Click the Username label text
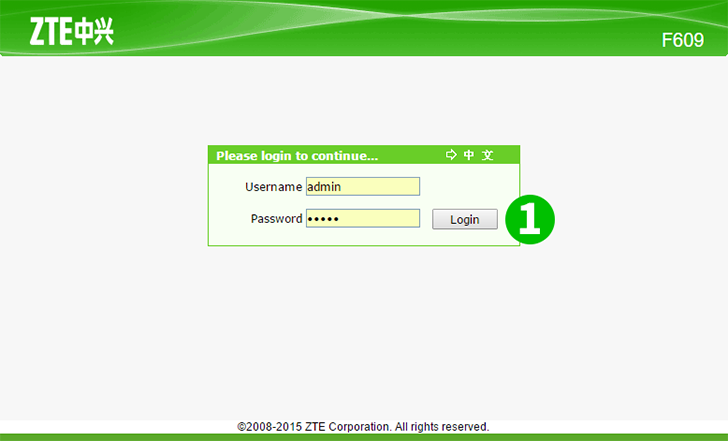728x441 pixels. pyautogui.click(x=273, y=187)
